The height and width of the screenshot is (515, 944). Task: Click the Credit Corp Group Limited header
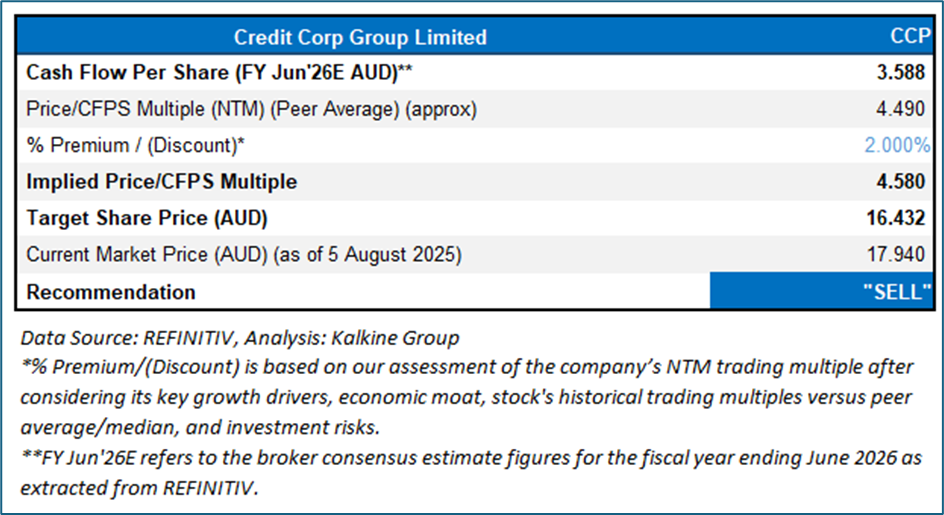(360, 38)
